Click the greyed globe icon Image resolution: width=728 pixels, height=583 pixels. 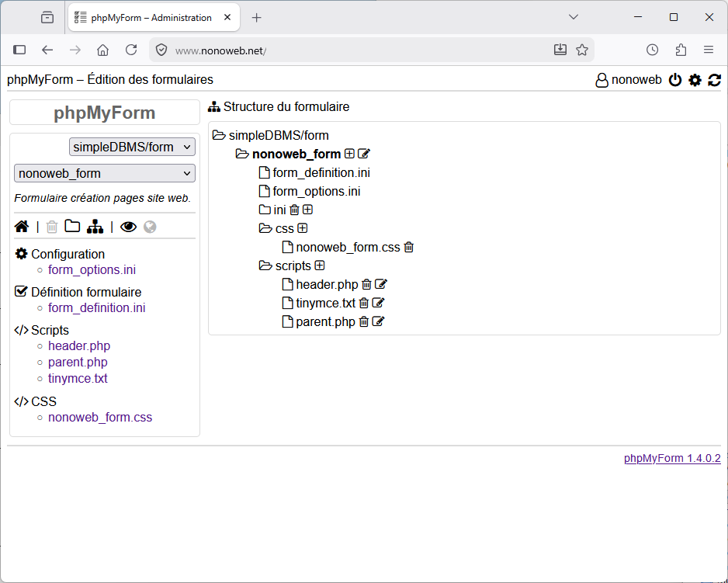coord(150,227)
